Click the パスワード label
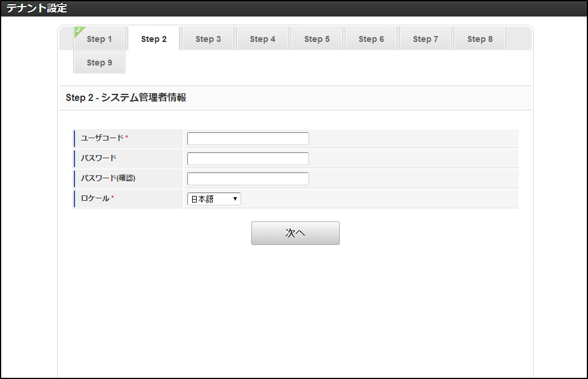 pos(99,158)
